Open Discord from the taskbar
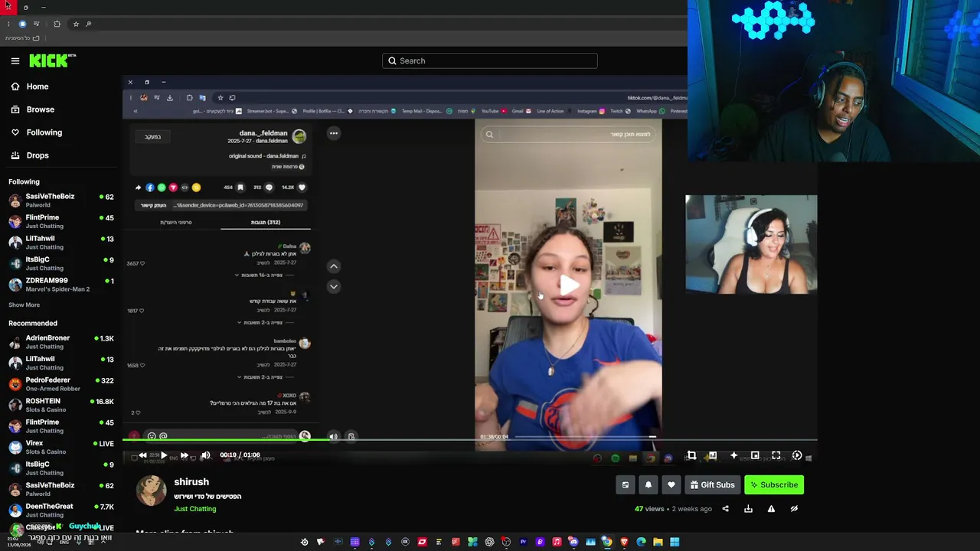The height and width of the screenshot is (551, 980). (x=573, y=542)
